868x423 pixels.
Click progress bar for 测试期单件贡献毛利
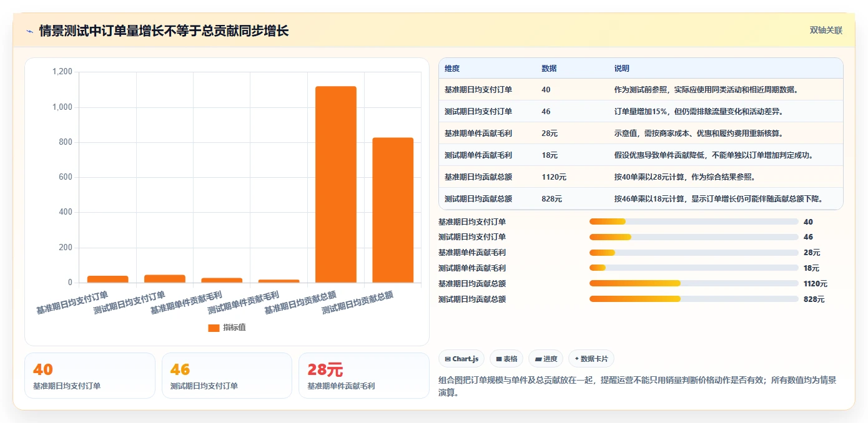tap(694, 268)
